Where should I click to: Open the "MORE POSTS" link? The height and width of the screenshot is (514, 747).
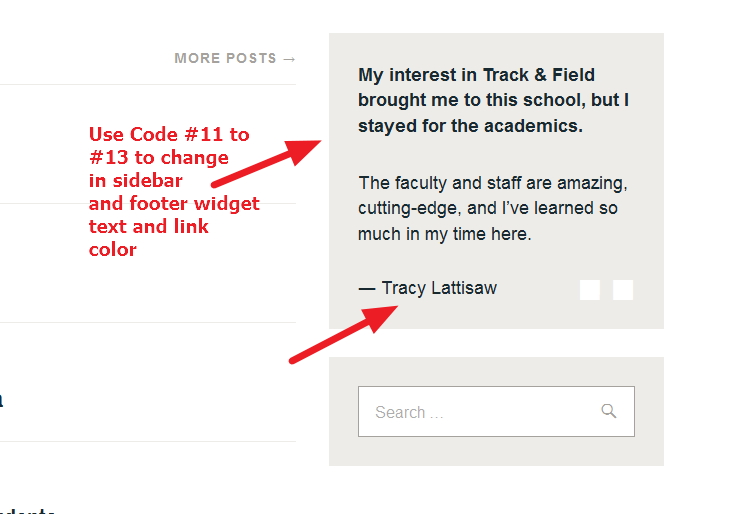(x=225, y=59)
